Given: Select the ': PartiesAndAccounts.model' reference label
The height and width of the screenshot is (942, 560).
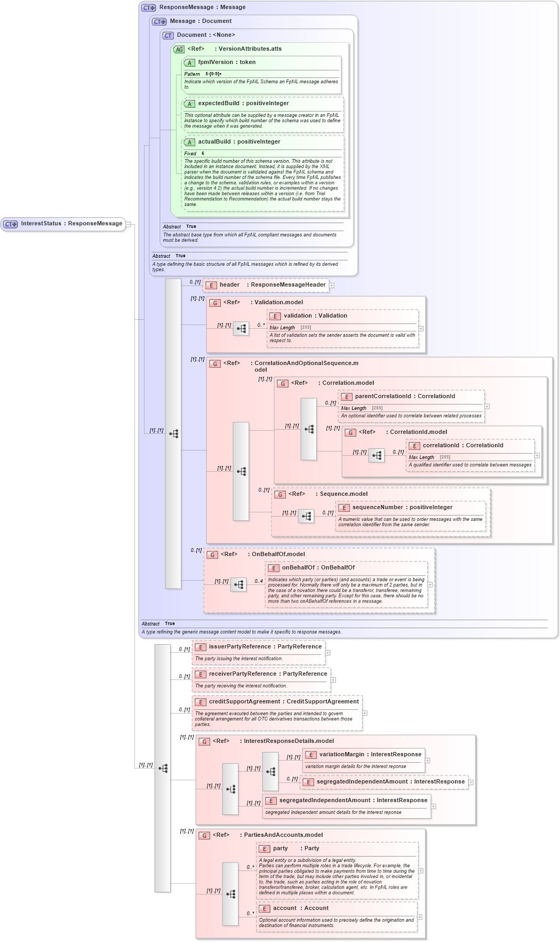Looking at the screenshot, I should 281,835.
